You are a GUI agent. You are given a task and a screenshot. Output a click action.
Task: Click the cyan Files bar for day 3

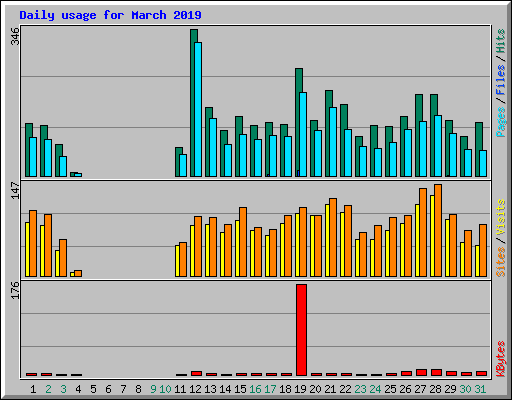63,166
